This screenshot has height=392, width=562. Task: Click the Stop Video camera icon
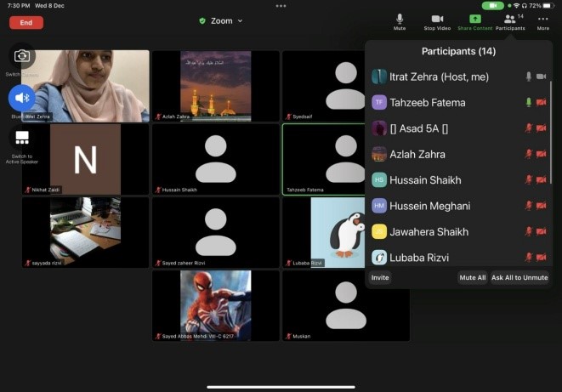coord(437,19)
